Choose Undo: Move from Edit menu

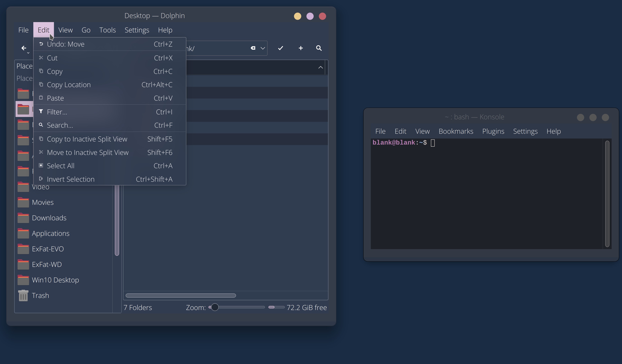110,44
